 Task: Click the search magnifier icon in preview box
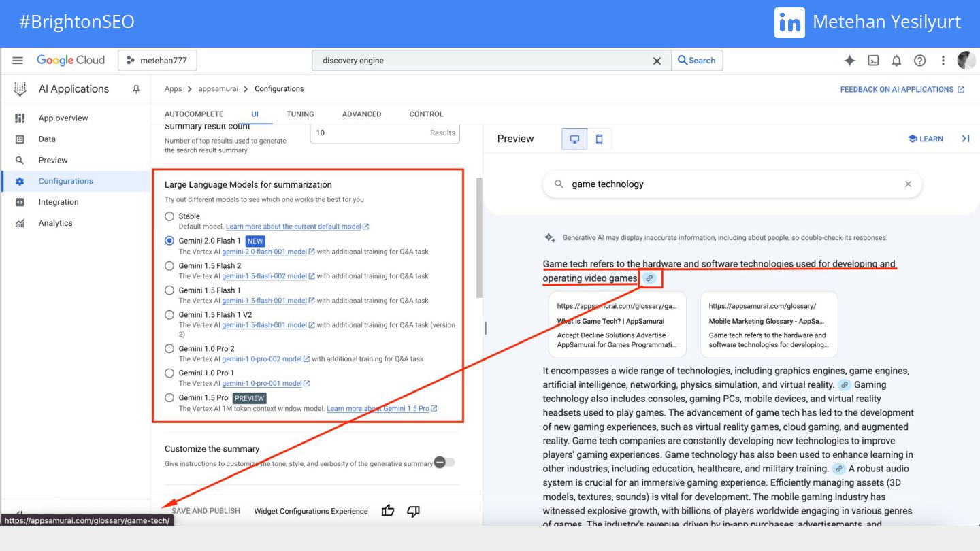559,184
